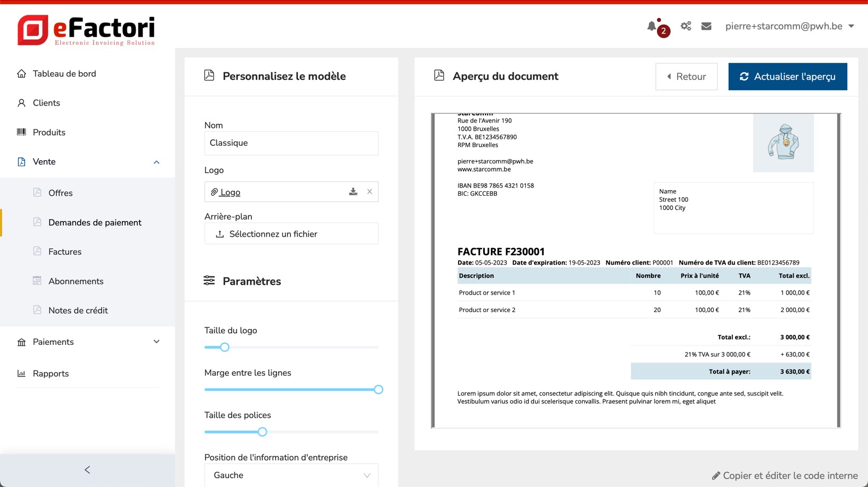Open the company information position dropdown
This screenshot has width=868, height=487.
coord(291,475)
